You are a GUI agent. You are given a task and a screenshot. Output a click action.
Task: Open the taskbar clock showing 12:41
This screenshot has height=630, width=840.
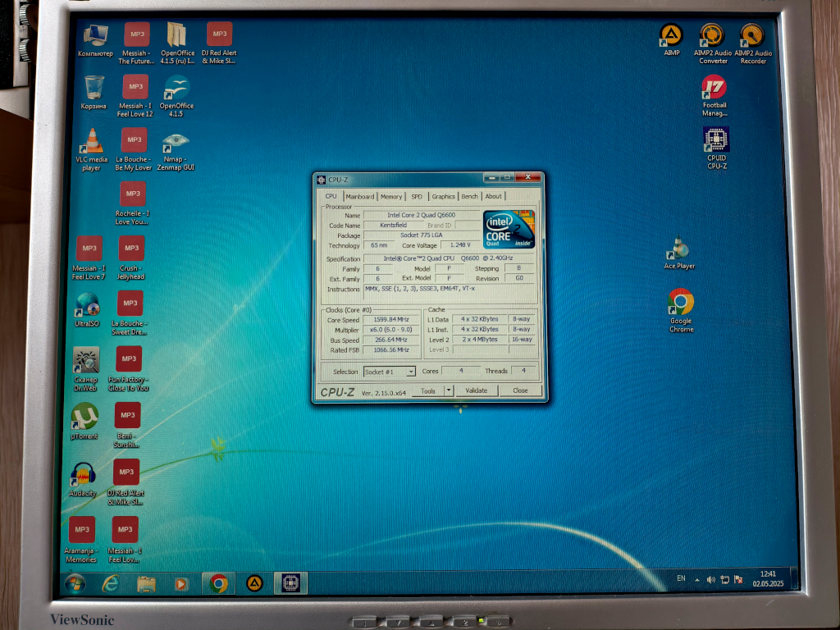768,578
